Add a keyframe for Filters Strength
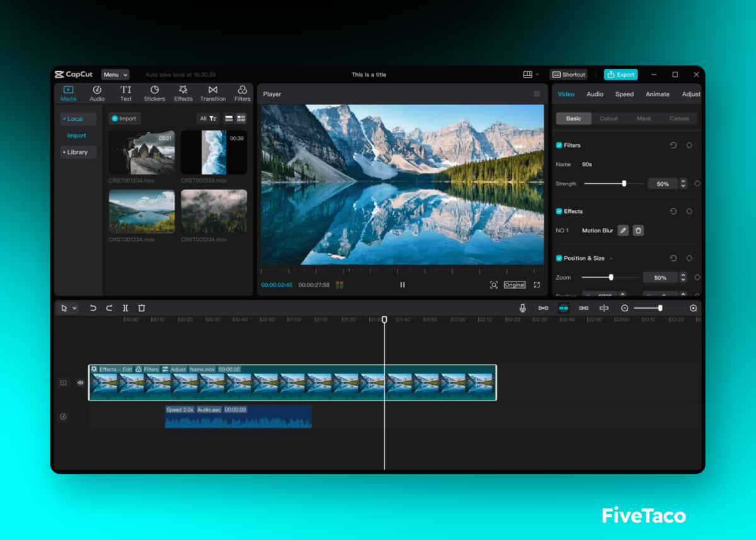This screenshot has height=540, width=756. [697, 183]
